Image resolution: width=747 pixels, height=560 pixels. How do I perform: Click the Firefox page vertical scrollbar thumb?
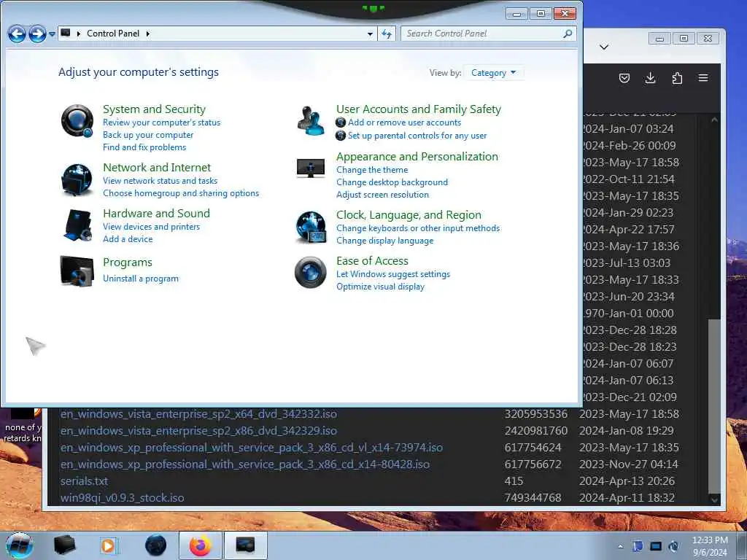(713, 405)
